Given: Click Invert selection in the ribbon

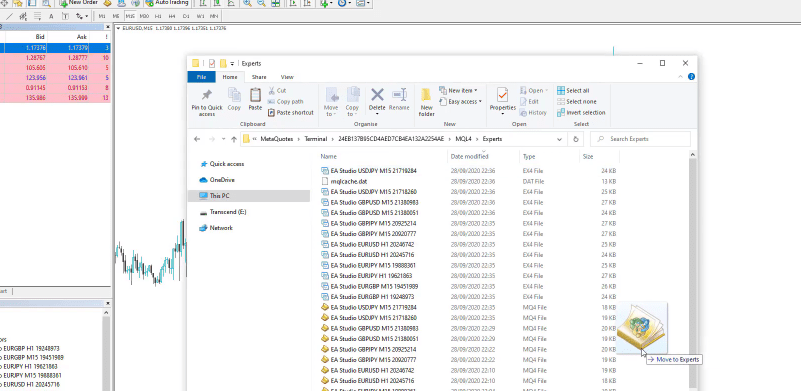Looking at the screenshot, I should pyautogui.click(x=581, y=112).
